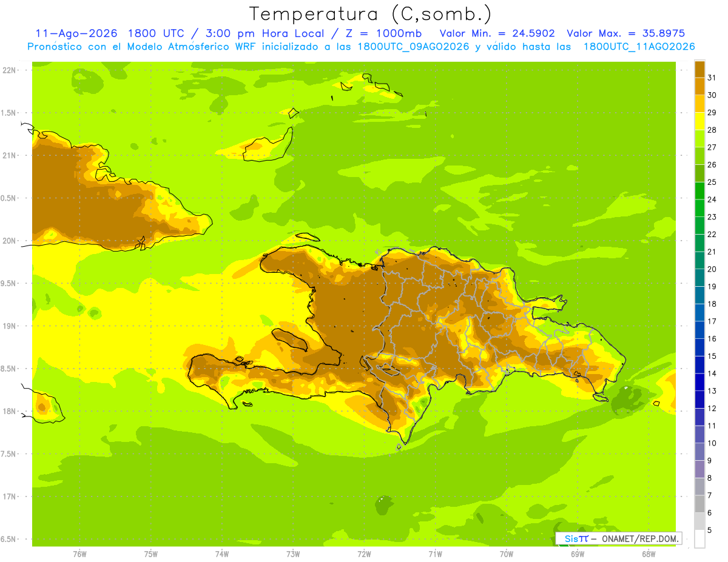Click the gray colorbar swatch between 6 and 7
The width and height of the screenshot is (728, 562).
pyautogui.click(x=699, y=504)
